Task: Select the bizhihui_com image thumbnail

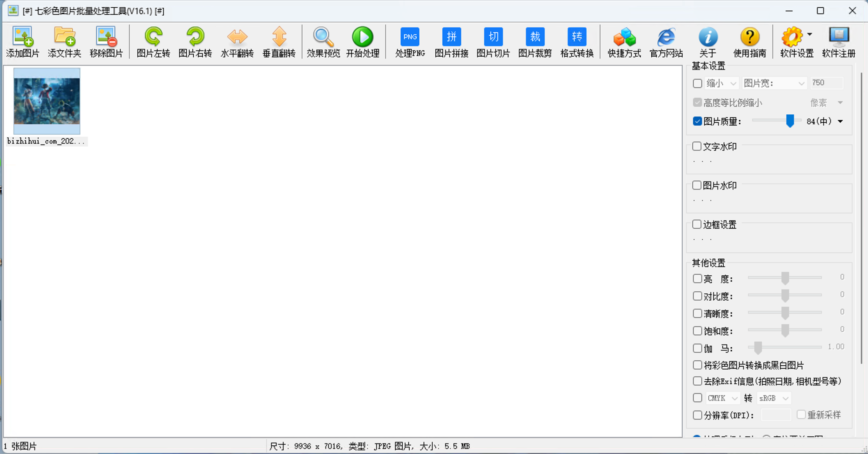Action: (x=47, y=102)
